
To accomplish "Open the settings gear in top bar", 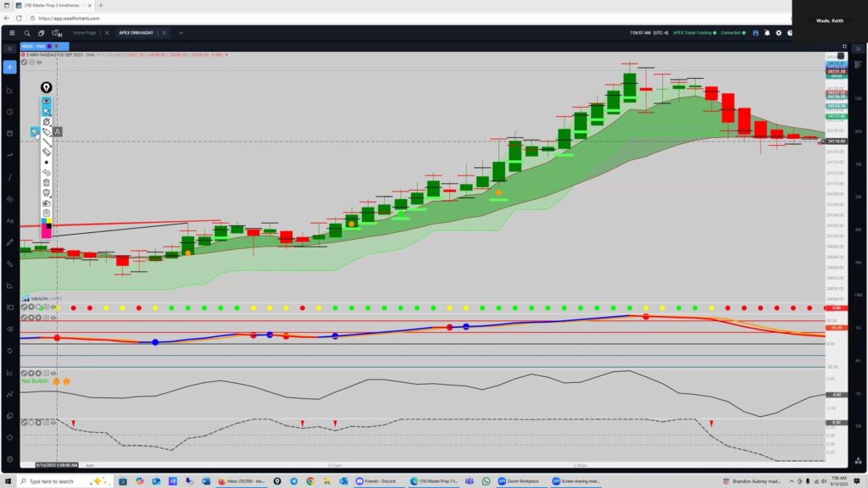I will pos(778,33).
